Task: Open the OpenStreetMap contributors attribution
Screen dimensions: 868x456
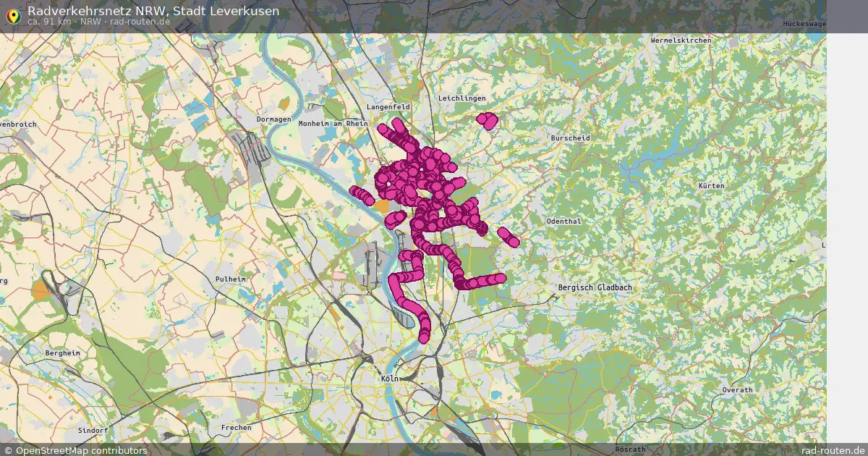Action: click(75, 450)
